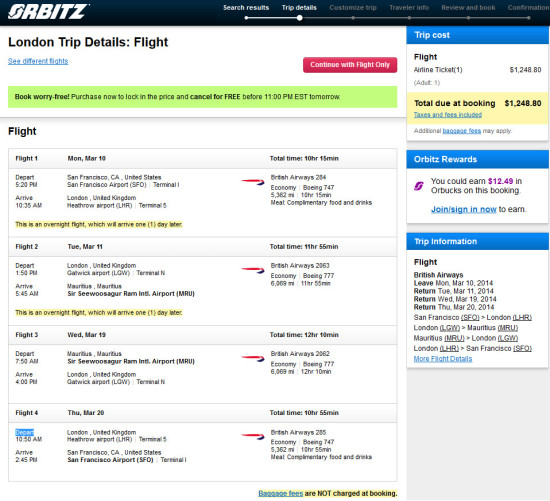The height and width of the screenshot is (501, 550).
Task: Click the green Book worry-free banner
Action: point(203,97)
